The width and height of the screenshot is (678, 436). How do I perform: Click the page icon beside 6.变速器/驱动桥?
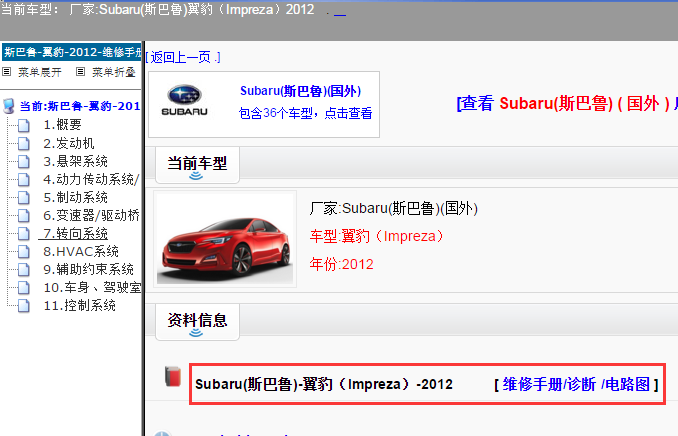[x=24, y=216]
